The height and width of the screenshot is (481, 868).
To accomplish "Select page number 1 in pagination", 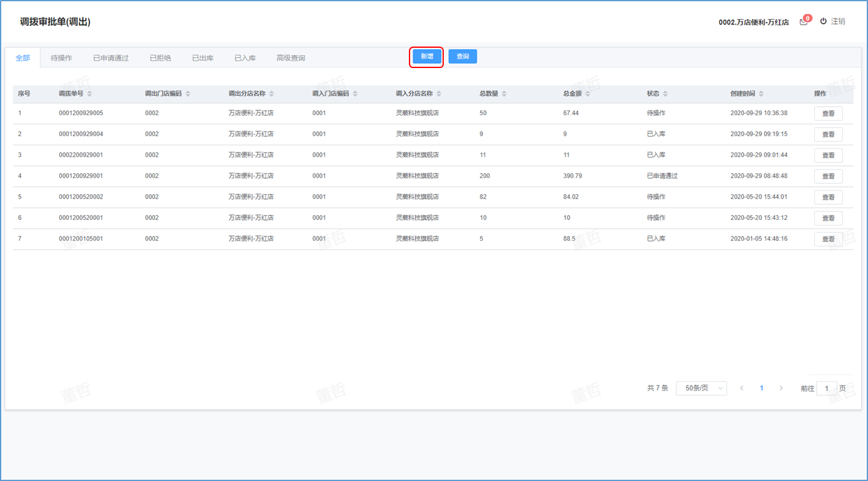I will (x=761, y=388).
